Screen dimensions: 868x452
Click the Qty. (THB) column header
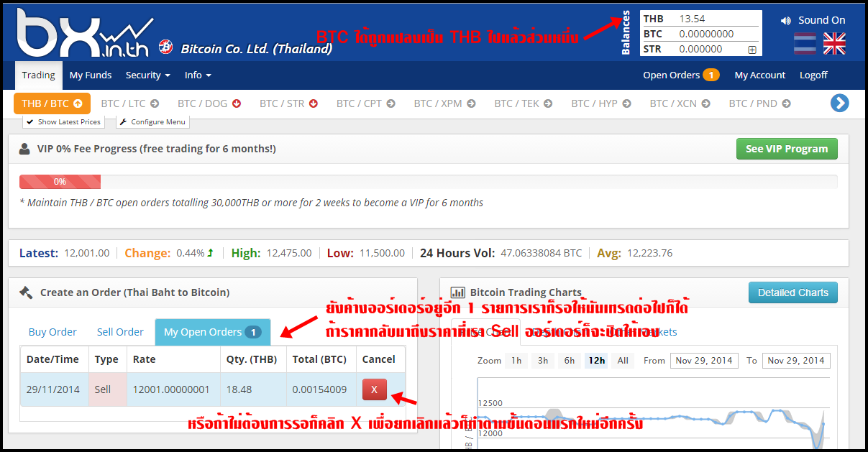[x=252, y=359]
